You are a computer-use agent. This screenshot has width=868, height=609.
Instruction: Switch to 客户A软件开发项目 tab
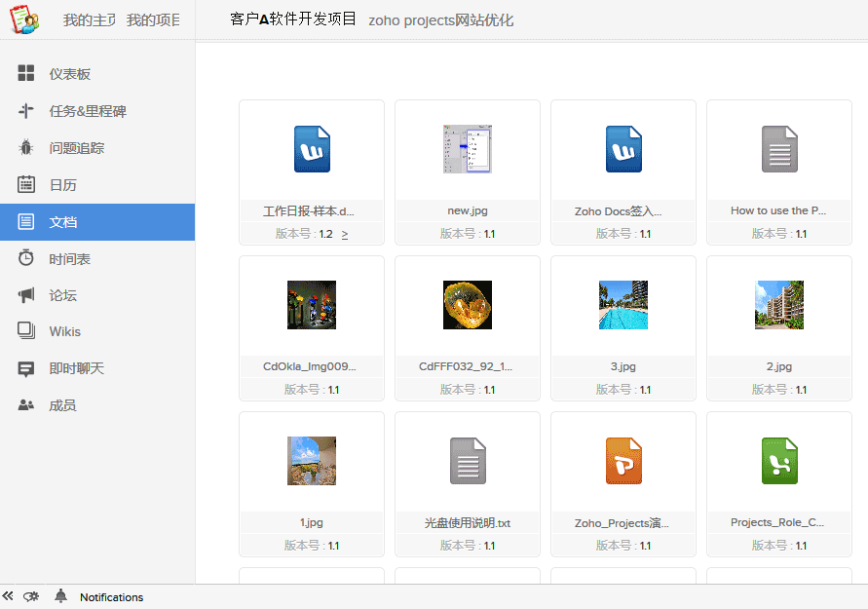pos(293,19)
